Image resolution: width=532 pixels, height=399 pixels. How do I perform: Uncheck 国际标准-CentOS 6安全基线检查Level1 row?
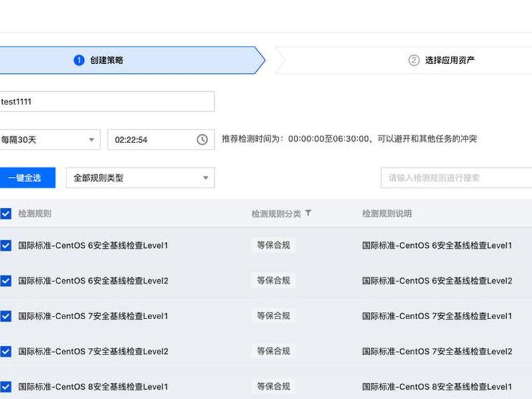coord(6,245)
